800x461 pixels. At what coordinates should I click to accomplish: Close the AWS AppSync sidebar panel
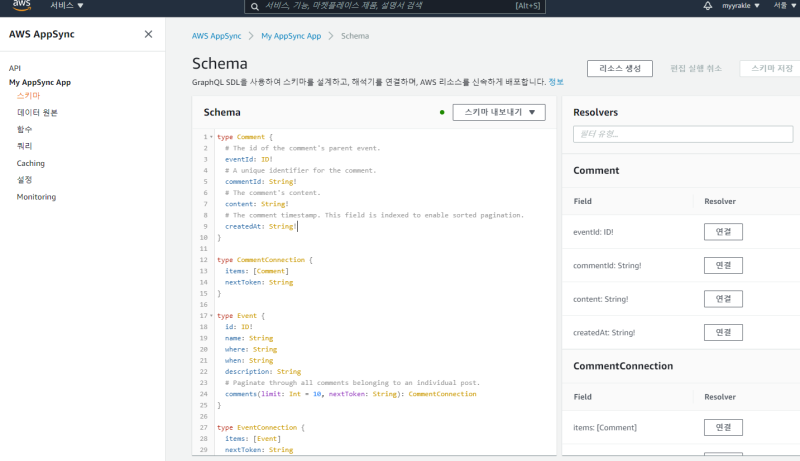(x=148, y=34)
